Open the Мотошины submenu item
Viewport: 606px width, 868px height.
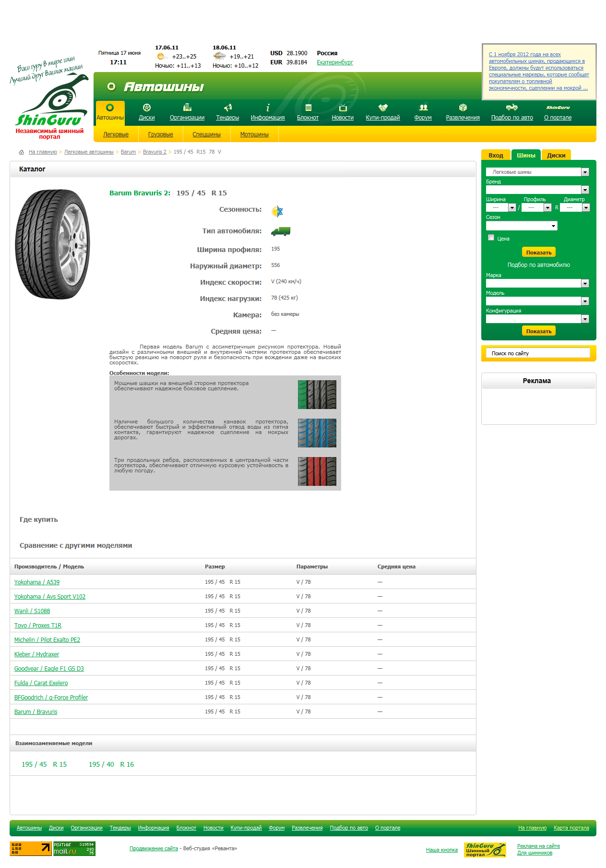coord(254,134)
